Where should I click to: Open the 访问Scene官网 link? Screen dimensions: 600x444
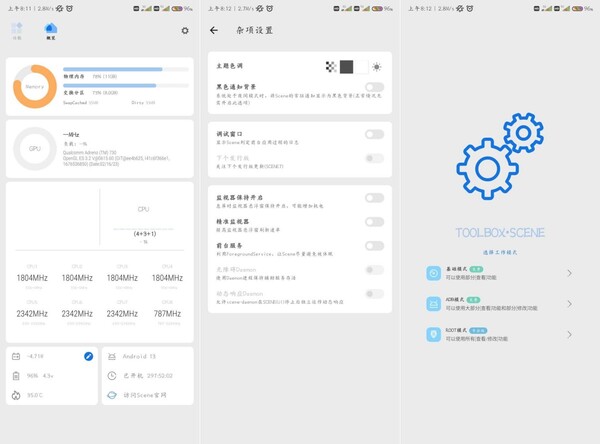point(145,395)
